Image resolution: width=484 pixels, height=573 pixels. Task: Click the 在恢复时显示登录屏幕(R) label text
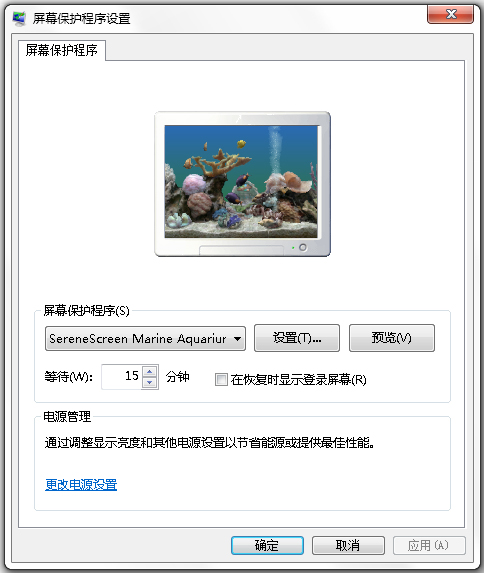click(298, 380)
